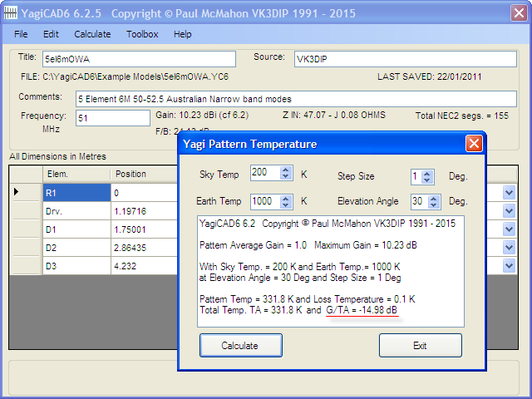This screenshot has height=399, width=532.
Task: Click the position cell showing 1.75001
Action: 144,229
